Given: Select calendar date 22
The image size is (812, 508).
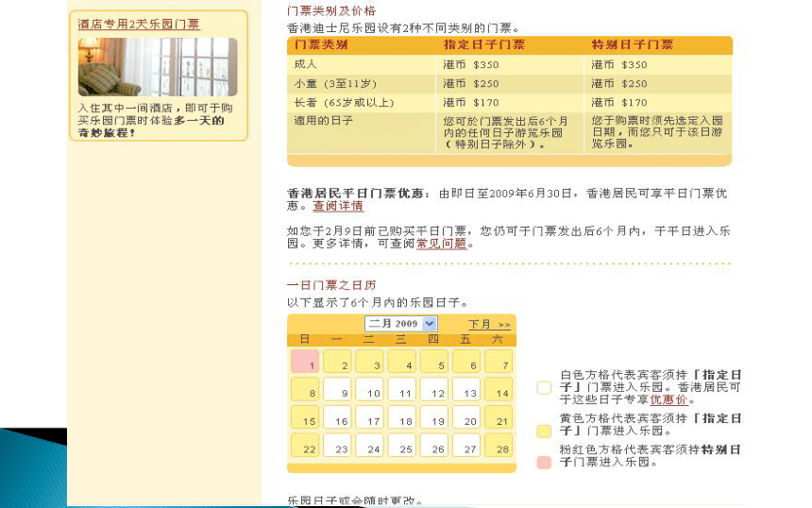Looking at the screenshot, I should coord(305,446).
